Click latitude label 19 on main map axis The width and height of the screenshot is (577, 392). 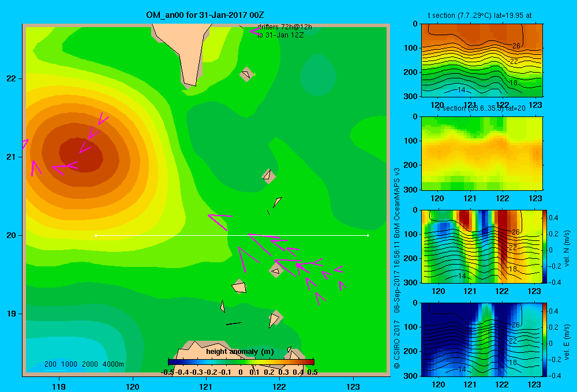click(11, 314)
